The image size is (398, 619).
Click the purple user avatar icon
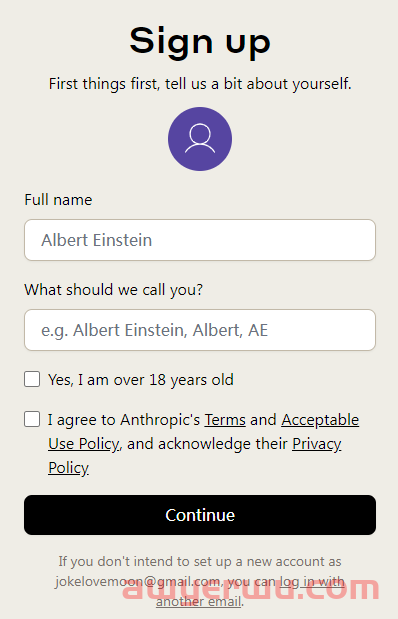pyautogui.click(x=200, y=139)
